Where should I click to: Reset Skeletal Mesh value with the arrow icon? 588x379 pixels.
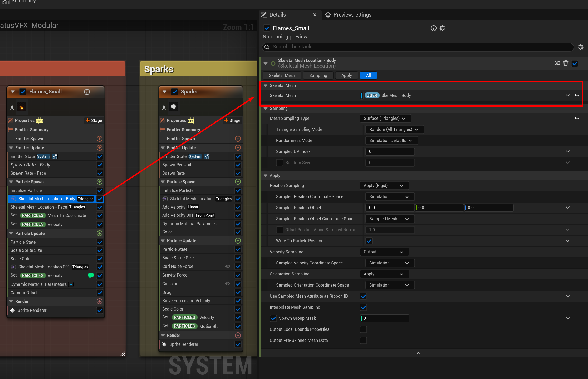577,96
